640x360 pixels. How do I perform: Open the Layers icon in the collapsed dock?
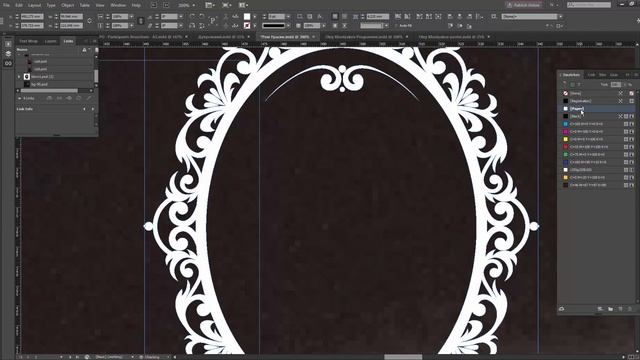8,53
